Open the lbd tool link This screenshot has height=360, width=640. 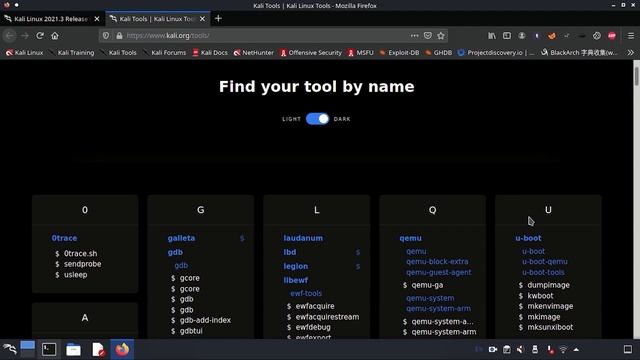pos(290,252)
